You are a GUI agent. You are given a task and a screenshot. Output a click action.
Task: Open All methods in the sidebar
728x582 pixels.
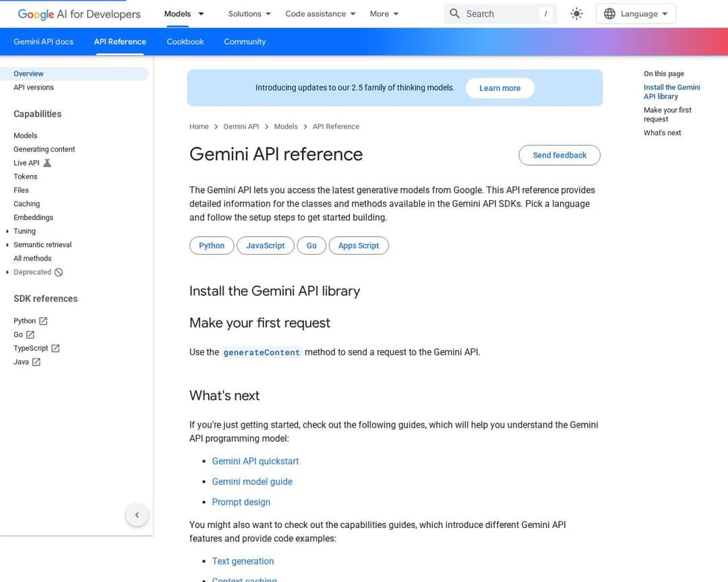32,259
